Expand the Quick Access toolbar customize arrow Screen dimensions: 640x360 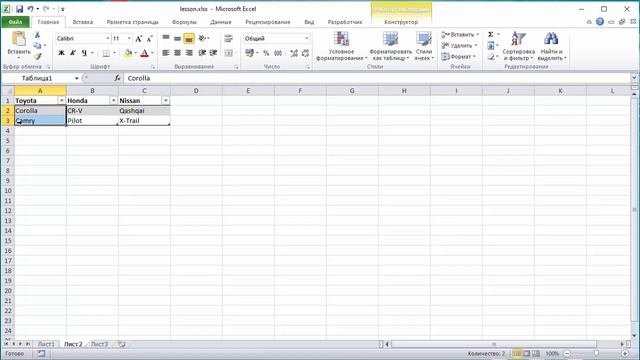(x=62, y=9)
